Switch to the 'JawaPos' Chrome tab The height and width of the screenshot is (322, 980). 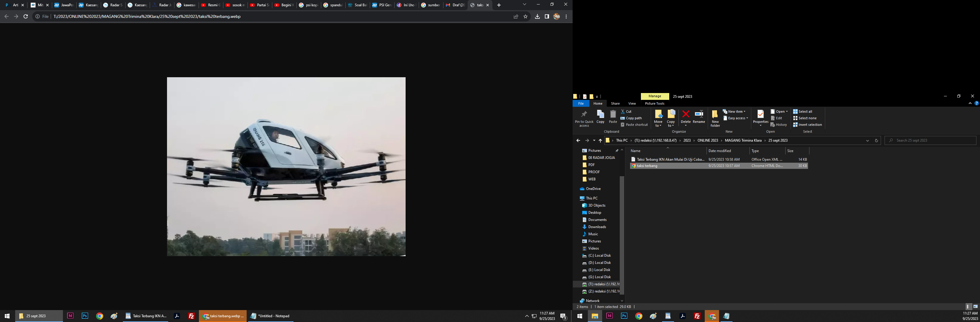point(64,5)
